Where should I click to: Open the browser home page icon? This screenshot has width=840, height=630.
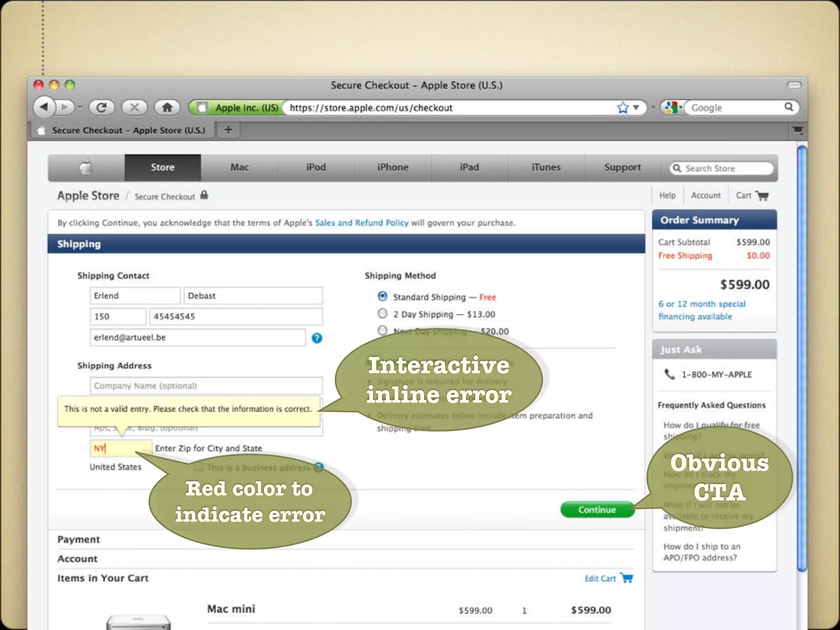tap(167, 107)
